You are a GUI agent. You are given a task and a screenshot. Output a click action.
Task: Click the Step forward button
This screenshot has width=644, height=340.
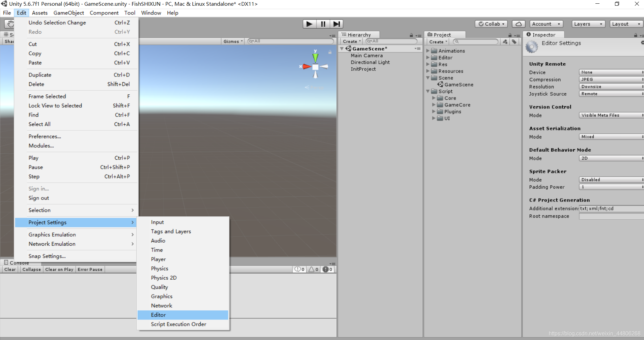[x=336, y=24]
